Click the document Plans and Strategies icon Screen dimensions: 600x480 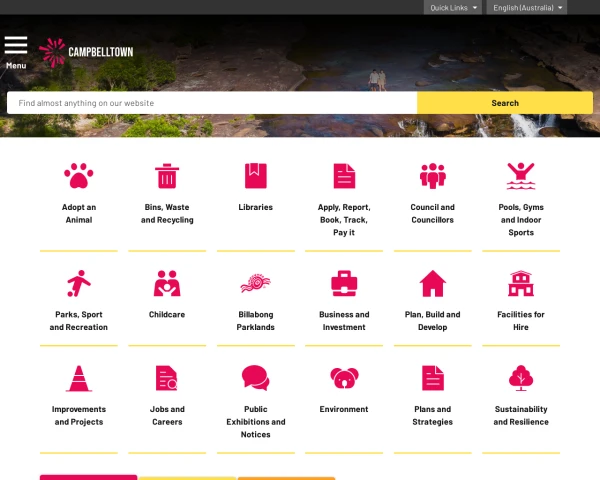pos(432,378)
